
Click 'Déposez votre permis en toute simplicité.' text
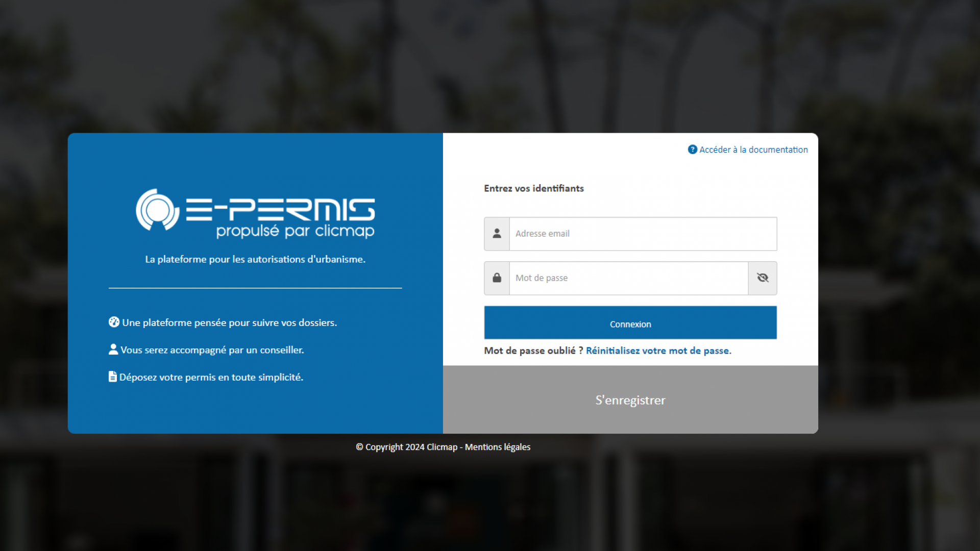(x=211, y=377)
